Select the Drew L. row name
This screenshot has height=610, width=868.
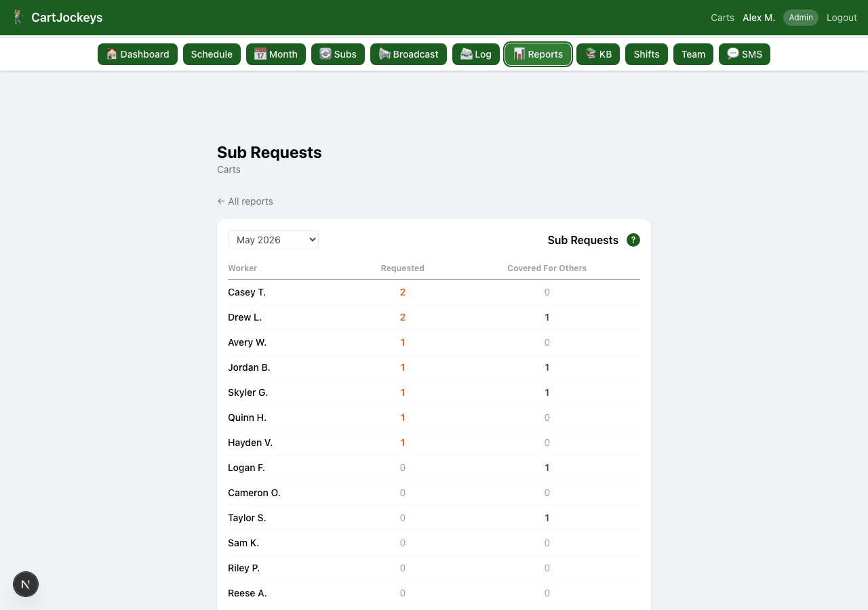(x=245, y=317)
